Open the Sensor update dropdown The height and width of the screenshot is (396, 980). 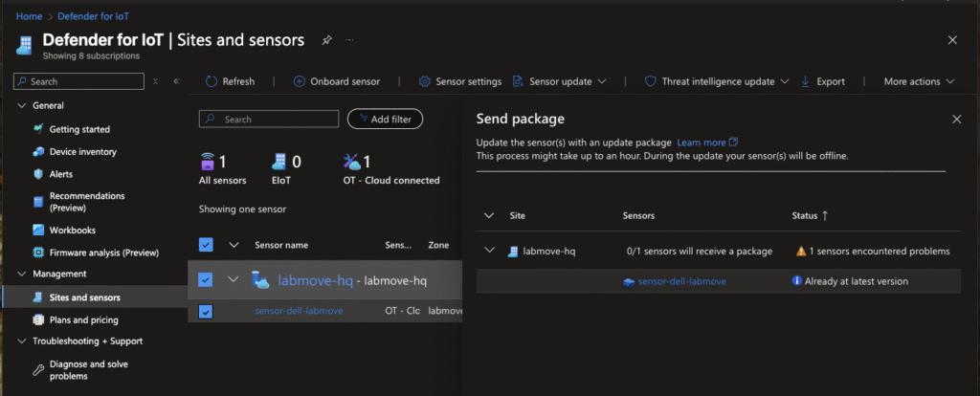[559, 81]
